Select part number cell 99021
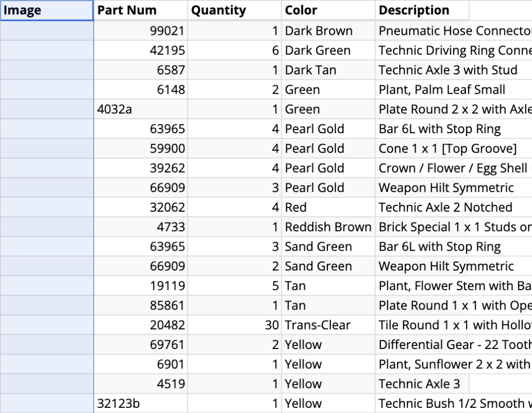The height and width of the screenshot is (413, 532). (x=140, y=31)
